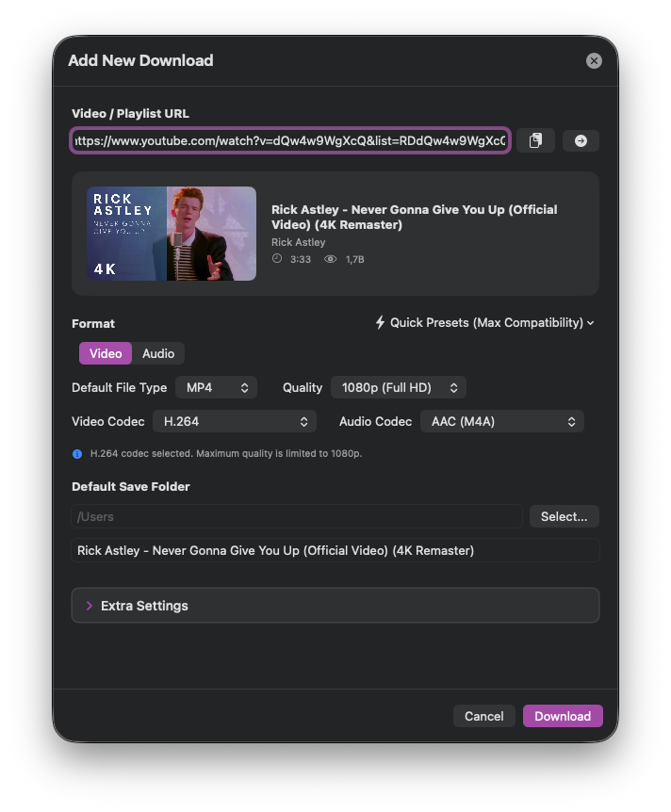This screenshot has width=671, height=812.
Task: Click the eye views icon
Action: pos(330,259)
